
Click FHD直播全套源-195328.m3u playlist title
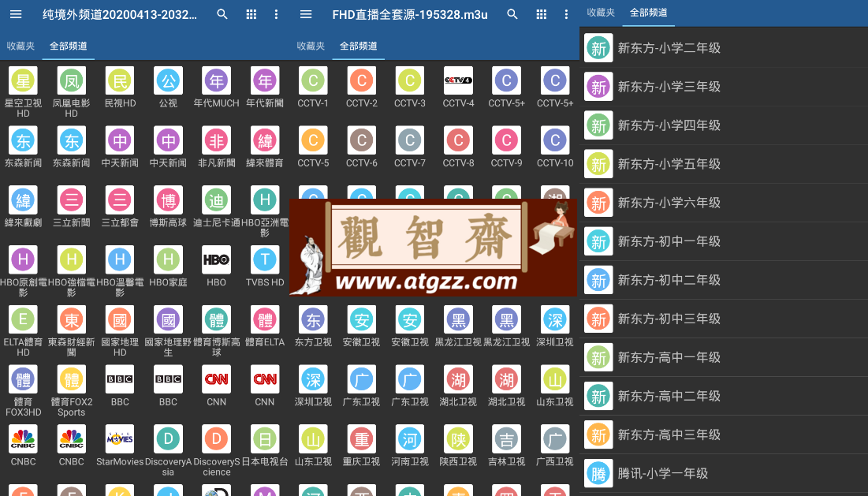coord(410,15)
